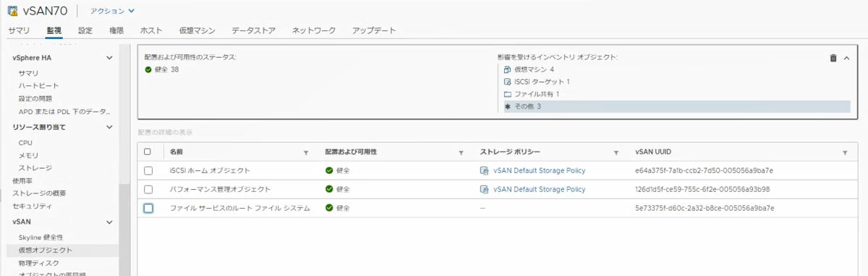Select the iSCSI ターゲット 1 inventory filter

coord(542,82)
